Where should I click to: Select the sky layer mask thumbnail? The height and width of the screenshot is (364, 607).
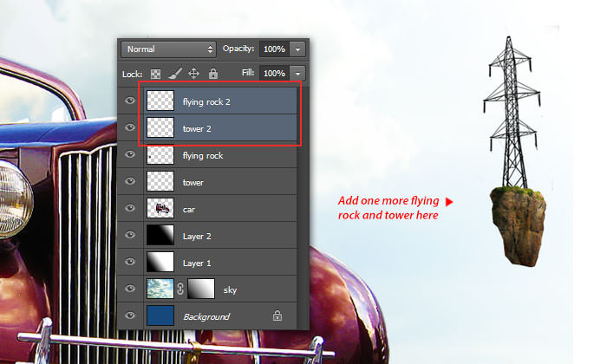tap(201, 289)
